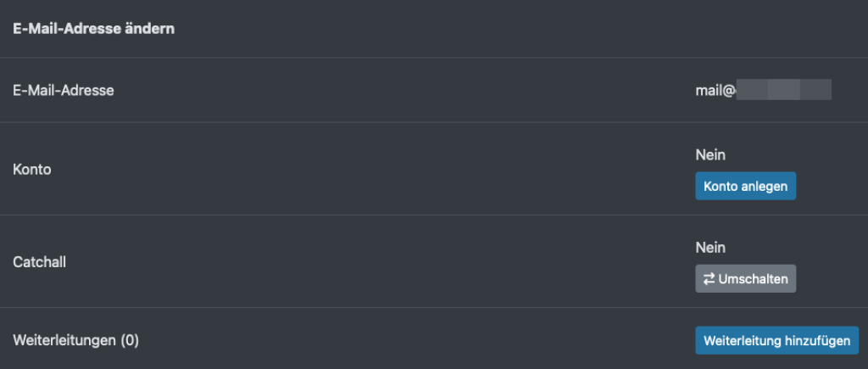Click the Catchall row label
Image resolution: width=868 pixels, height=369 pixels.
(x=39, y=262)
